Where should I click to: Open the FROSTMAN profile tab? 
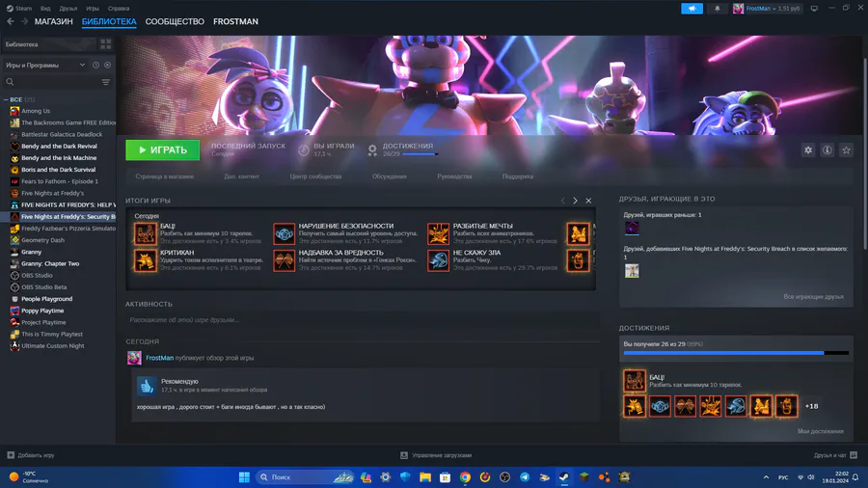(236, 21)
